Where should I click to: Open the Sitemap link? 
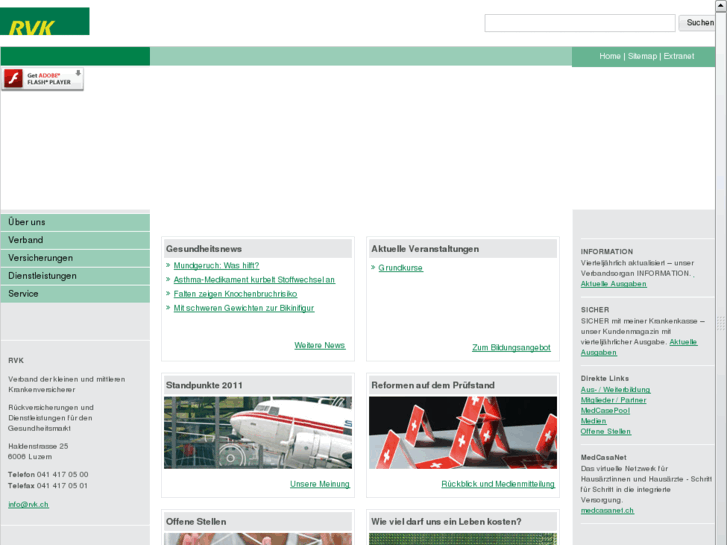point(642,56)
